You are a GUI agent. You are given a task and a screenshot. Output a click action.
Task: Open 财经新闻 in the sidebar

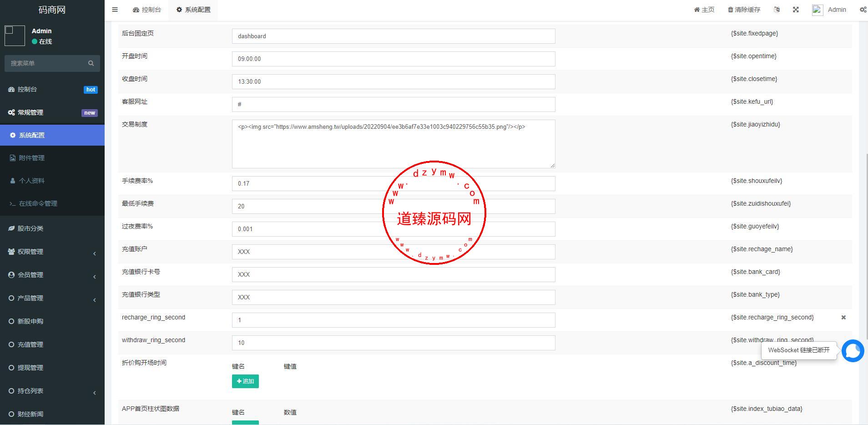pos(52,414)
